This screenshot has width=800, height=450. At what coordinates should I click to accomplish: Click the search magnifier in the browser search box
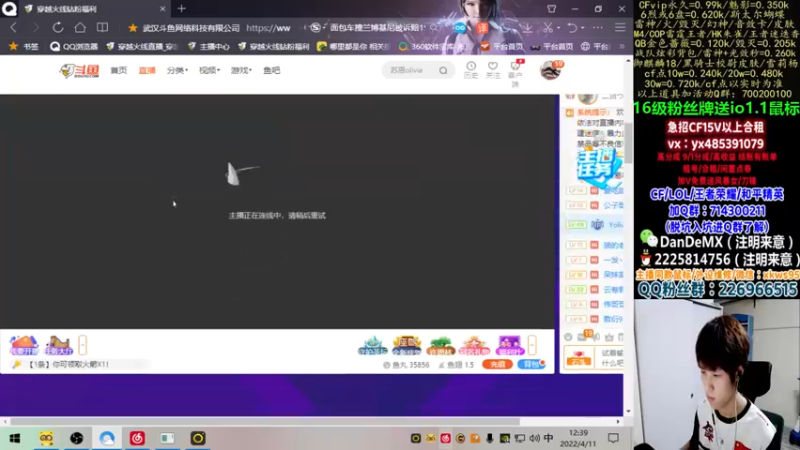coord(434,28)
